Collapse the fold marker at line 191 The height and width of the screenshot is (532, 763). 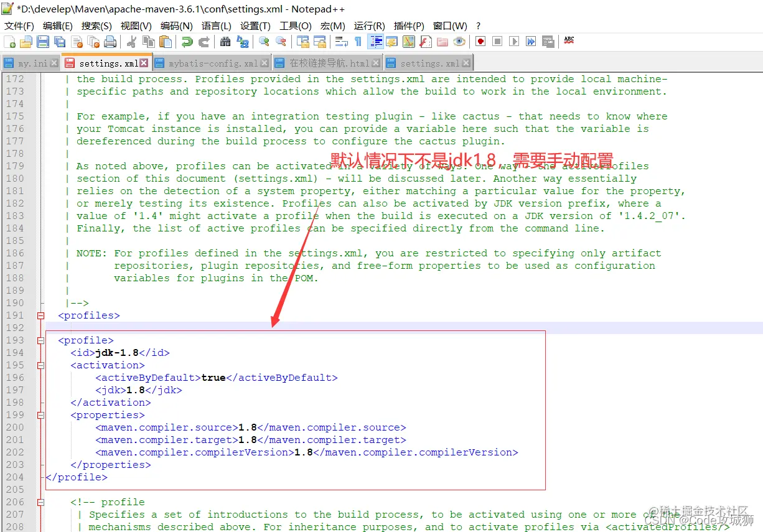[41, 315]
